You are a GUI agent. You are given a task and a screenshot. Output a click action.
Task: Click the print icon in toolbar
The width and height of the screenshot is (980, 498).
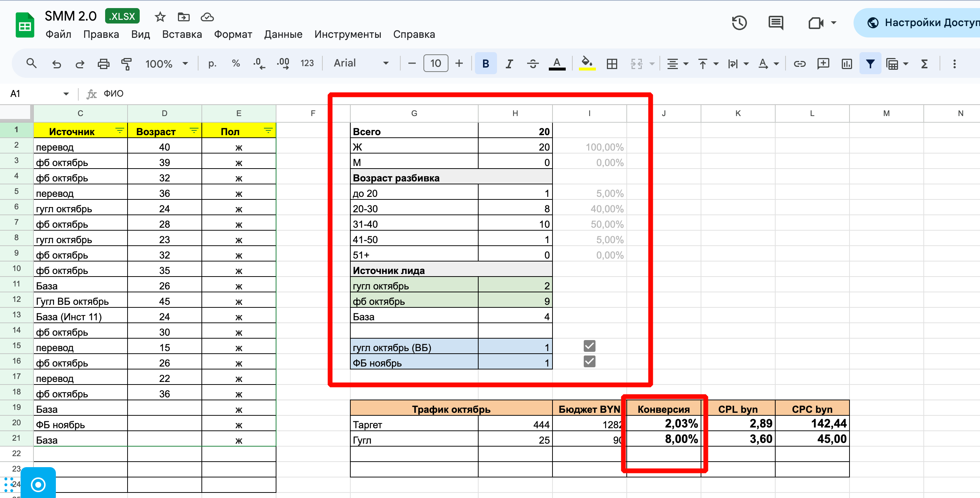click(103, 64)
